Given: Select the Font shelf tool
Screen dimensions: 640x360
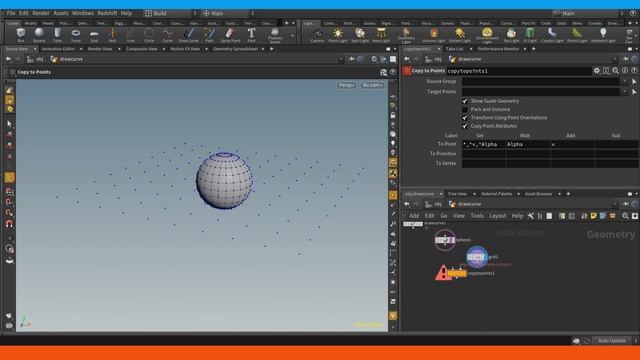Looking at the screenshot, I should (251, 35).
